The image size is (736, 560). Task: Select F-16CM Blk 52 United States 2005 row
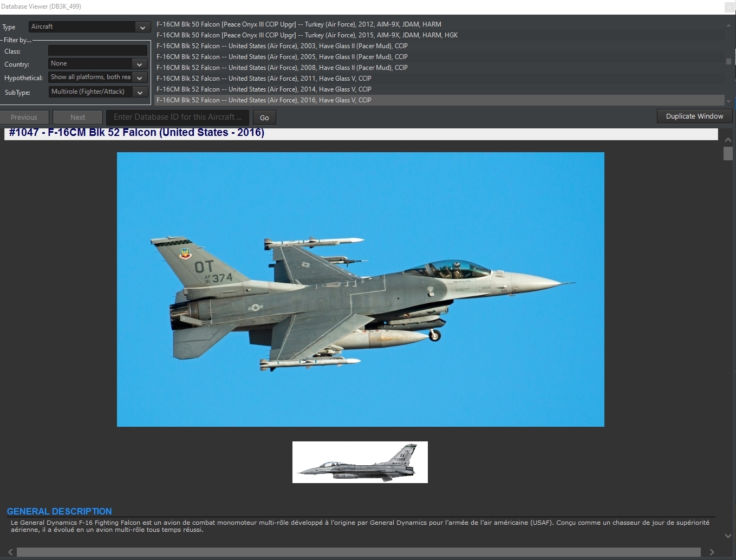click(x=439, y=57)
